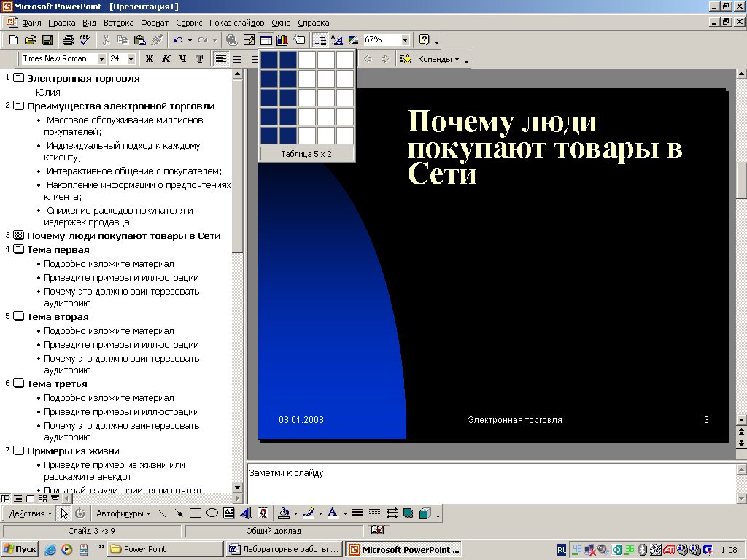Image resolution: width=747 pixels, height=560 pixels.
Task: Expand the font color dropdown arrow
Action: click(345, 513)
